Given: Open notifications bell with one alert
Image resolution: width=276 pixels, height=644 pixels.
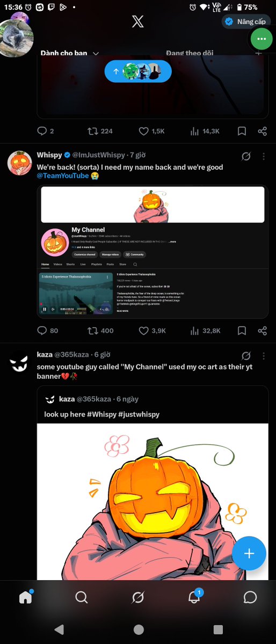Looking at the screenshot, I should tap(194, 597).
